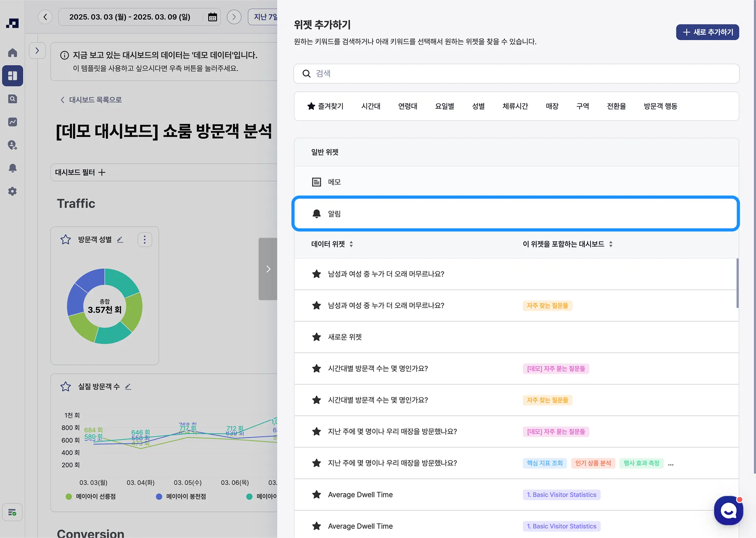Sort by 이 위젯을 포함하는 대시보드 column

[611, 244]
